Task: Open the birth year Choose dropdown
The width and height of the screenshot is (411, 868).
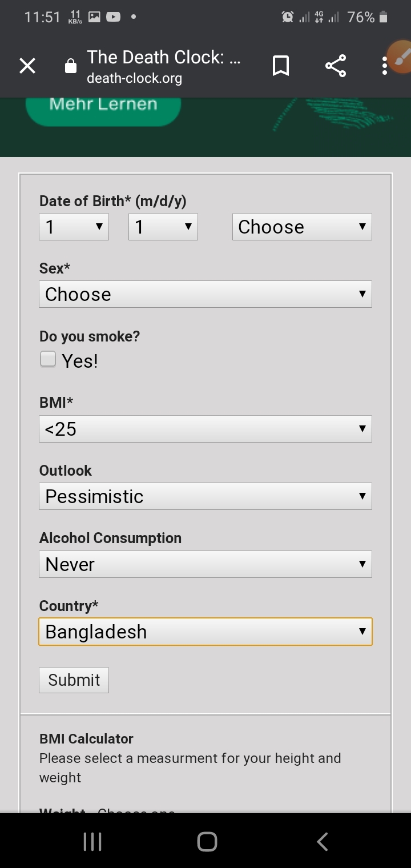Action: point(302,227)
